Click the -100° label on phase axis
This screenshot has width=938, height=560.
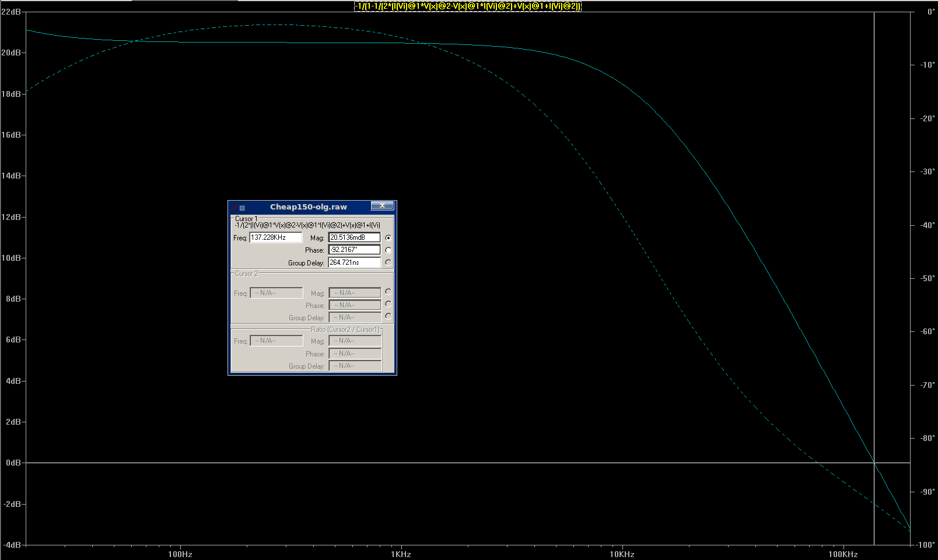(926, 545)
